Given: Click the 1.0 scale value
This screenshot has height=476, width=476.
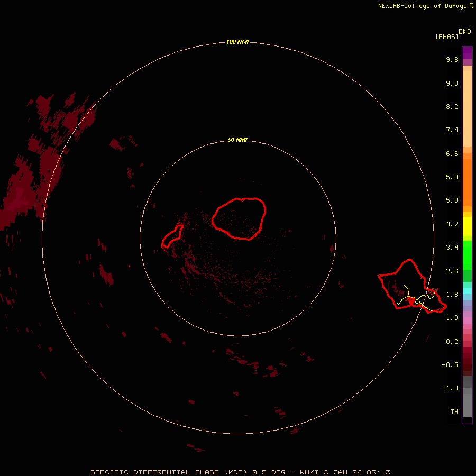Looking at the screenshot, I should (x=452, y=318).
